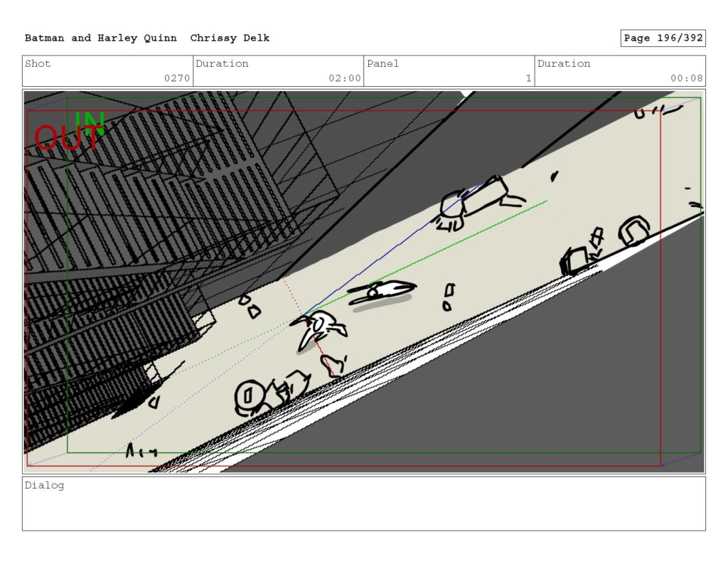Viewport: 728px width, 564px height.
Task: Select the artist name 'Chrissy Delk'
Action: coord(230,38)
